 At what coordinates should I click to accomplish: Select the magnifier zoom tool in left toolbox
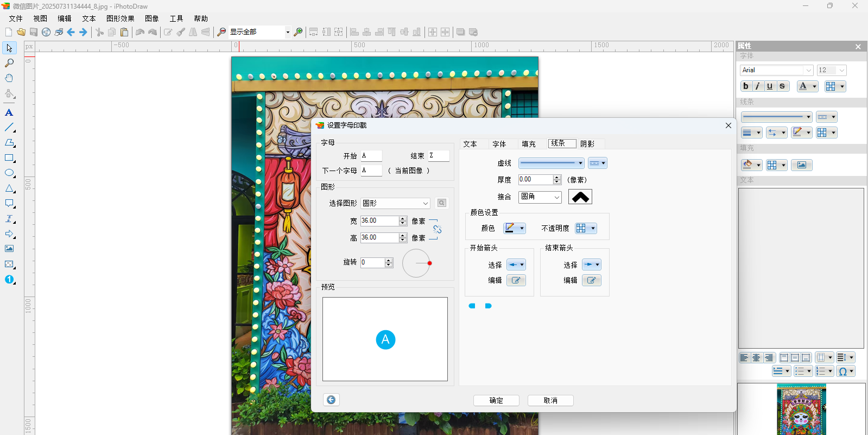coord(9,63)
